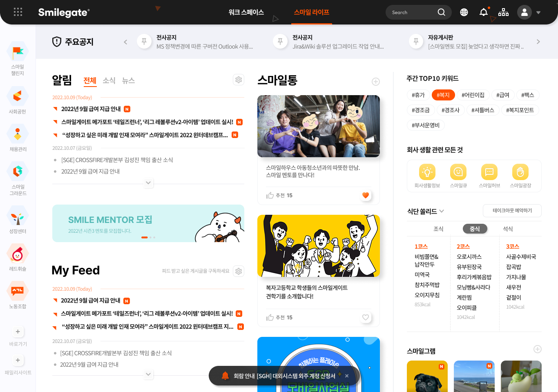558x392 pixels.
Task: Toggle the filled heart on the mentor post
Action: [x=366, y=195]
